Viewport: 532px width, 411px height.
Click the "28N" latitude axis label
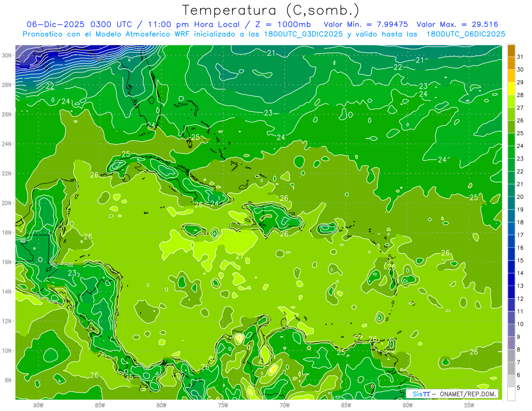click(7, 85)
